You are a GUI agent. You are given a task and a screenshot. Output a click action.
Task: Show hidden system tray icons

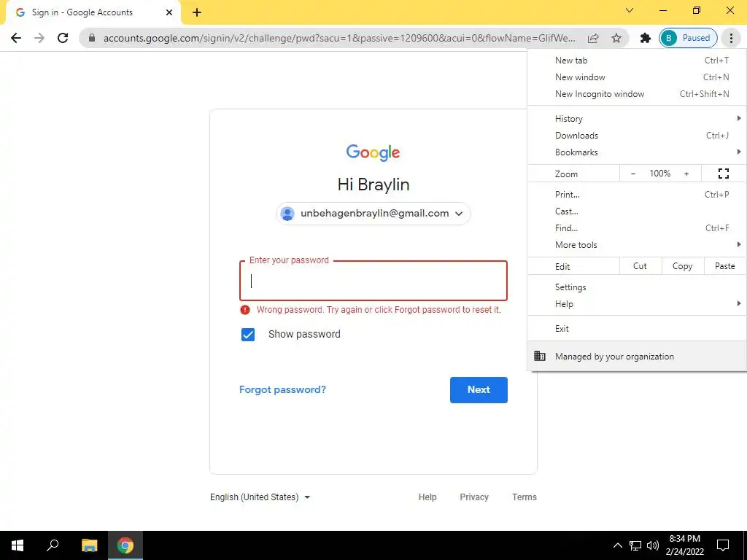[x=617, y=545]
